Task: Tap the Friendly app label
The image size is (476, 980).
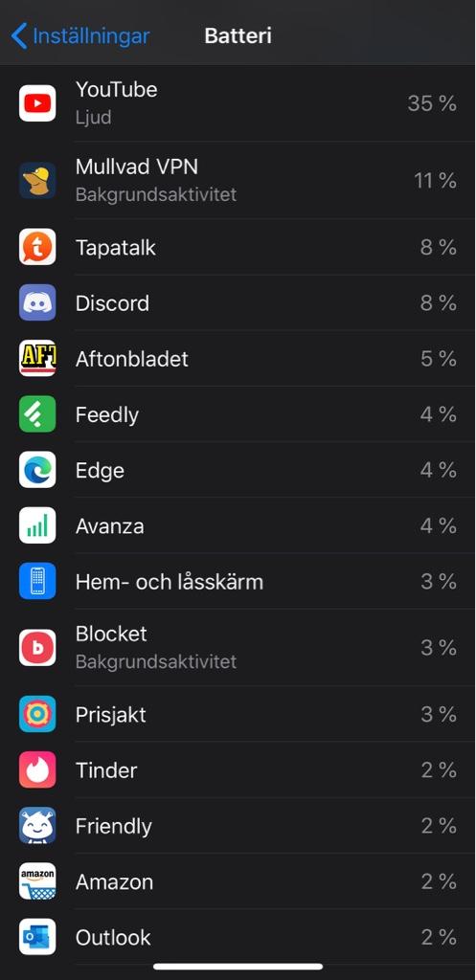Action: [114, 826]
